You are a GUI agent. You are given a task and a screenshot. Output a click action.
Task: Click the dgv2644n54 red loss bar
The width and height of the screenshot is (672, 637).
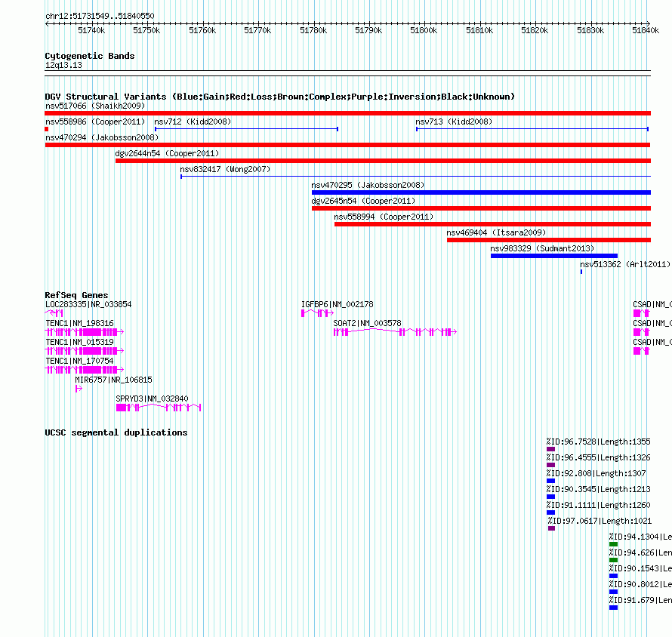(x=383, y=161)
